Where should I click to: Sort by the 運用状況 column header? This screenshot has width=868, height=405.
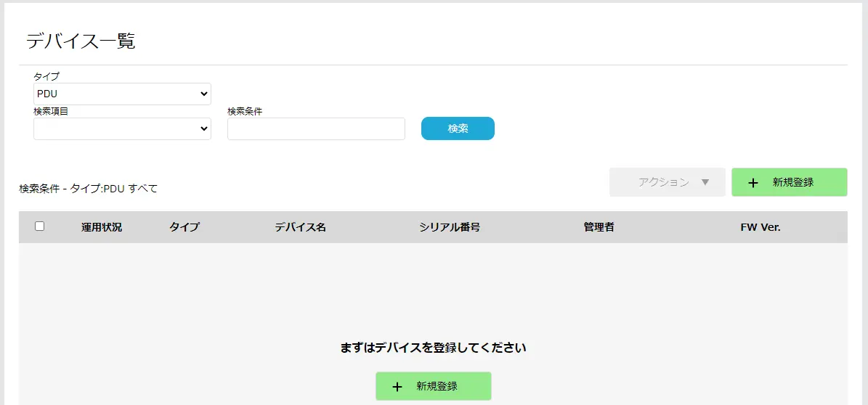pyautogui.click(x=102, y=227)
